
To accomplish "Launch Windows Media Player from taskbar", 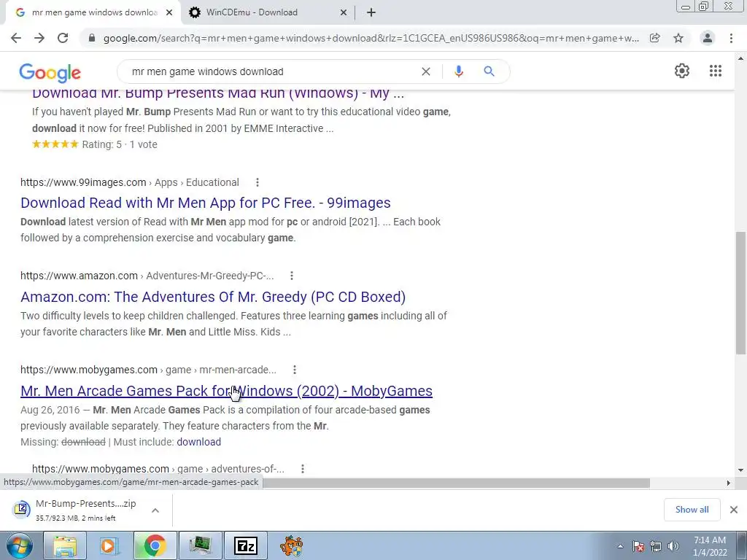I will [109, 545].
